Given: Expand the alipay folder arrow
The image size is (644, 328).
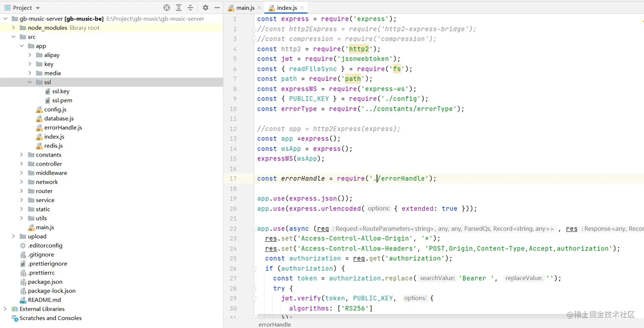Looking at the screenshot, I should [x=30, y=55].
